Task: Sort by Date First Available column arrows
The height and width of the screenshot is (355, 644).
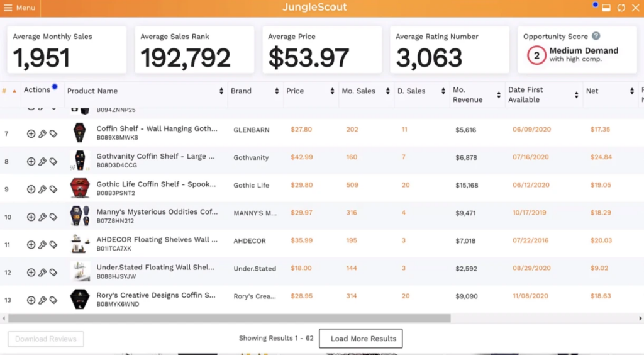Action: click(x=577, y=95)
